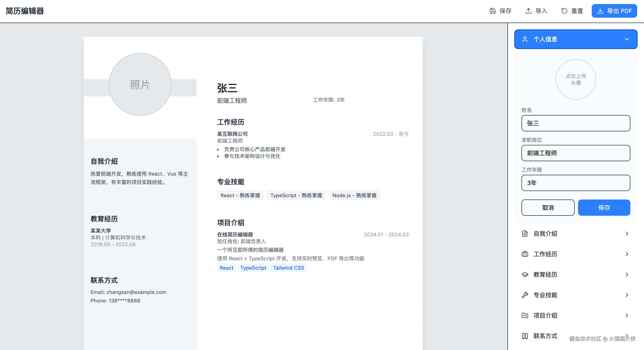
Task: Click the wrench icon beside 专业技能
Action: [x=525, y=295]
